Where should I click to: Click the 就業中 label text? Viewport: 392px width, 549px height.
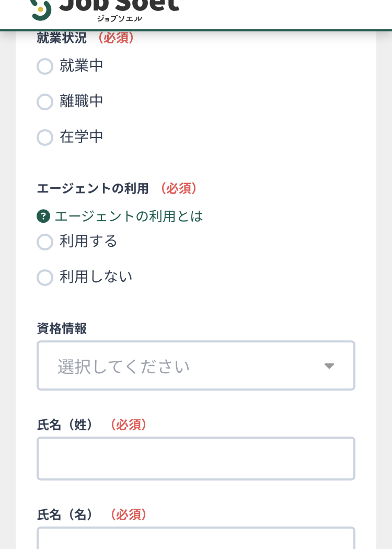click(x=81, y=66)
